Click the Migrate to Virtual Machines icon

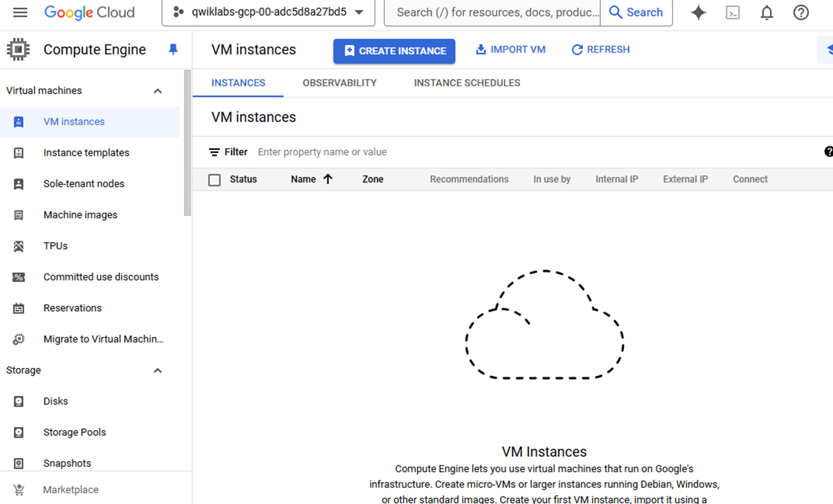18,339
